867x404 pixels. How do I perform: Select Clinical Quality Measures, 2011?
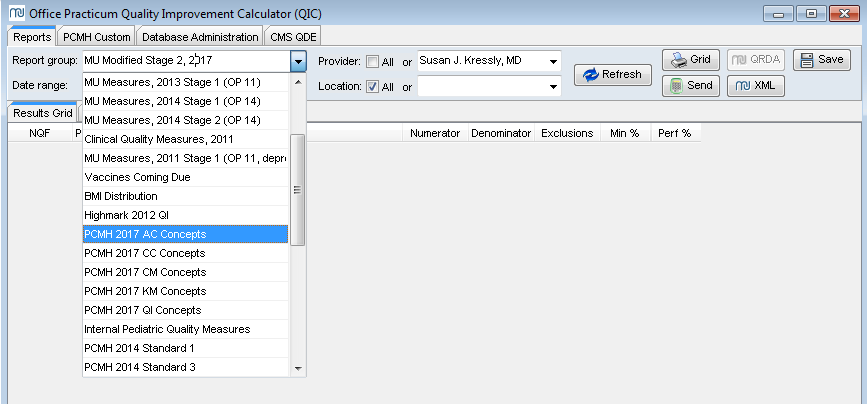click(186, 139)
